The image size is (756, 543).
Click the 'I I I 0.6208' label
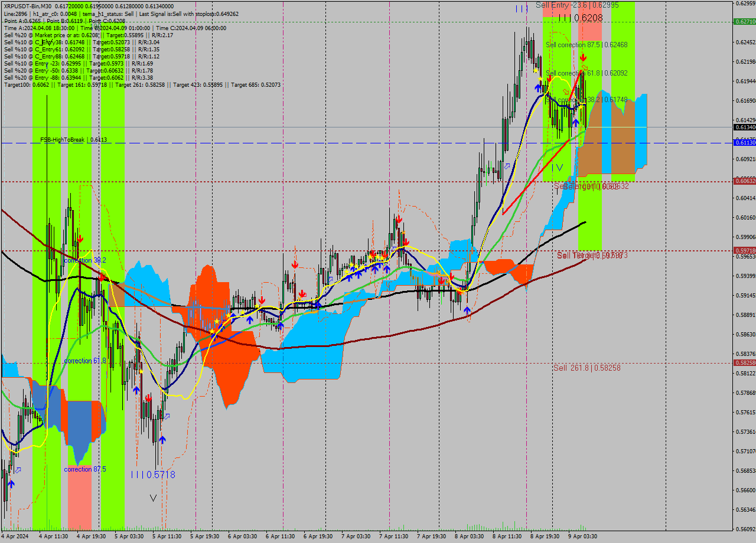[580, 18]
